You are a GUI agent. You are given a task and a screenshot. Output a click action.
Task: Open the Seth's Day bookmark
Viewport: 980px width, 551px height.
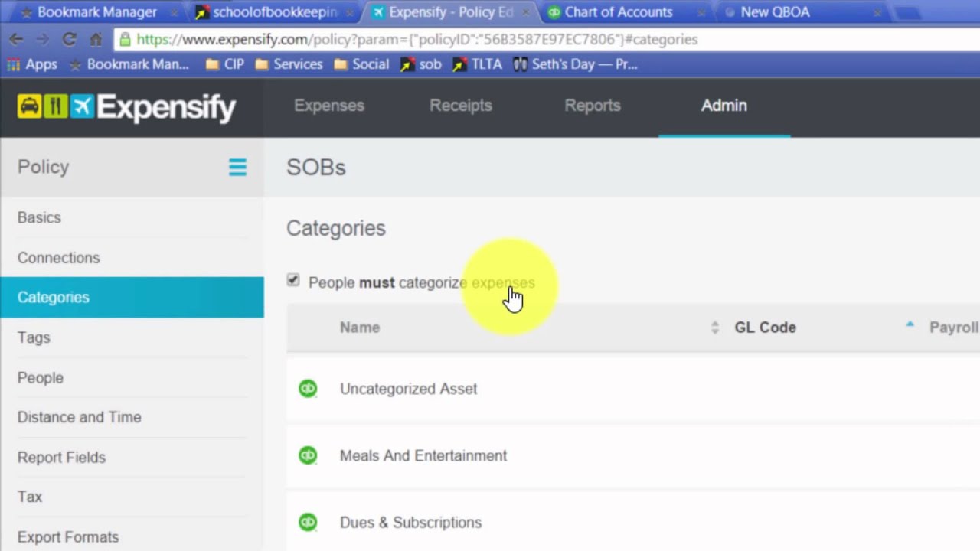click(575, 64)
